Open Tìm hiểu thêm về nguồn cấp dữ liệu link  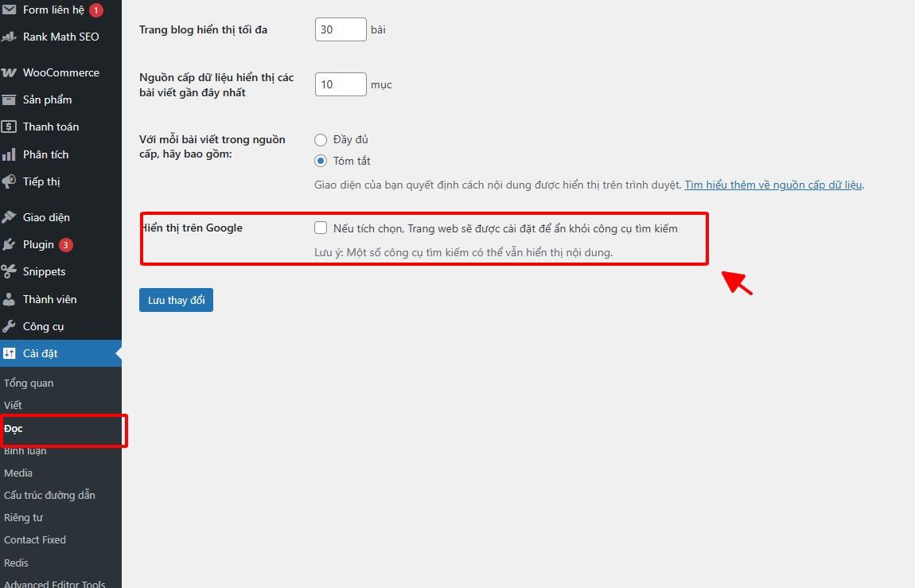pos(773,185)
